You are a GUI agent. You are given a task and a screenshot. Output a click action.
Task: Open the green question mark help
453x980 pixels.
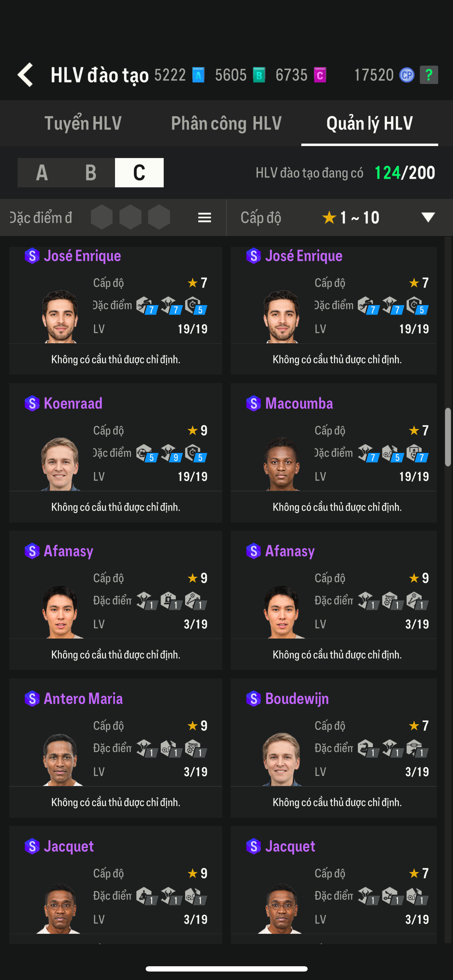pyautogui.click(x=429, y=75)
